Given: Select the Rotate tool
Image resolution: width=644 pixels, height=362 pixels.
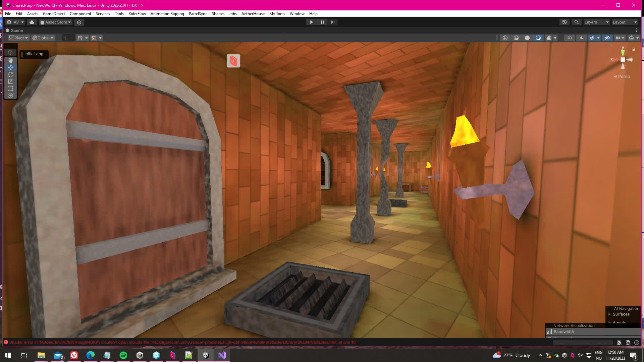Looking at the screenshot, I should pyautogui.click(x=10, y=74).
